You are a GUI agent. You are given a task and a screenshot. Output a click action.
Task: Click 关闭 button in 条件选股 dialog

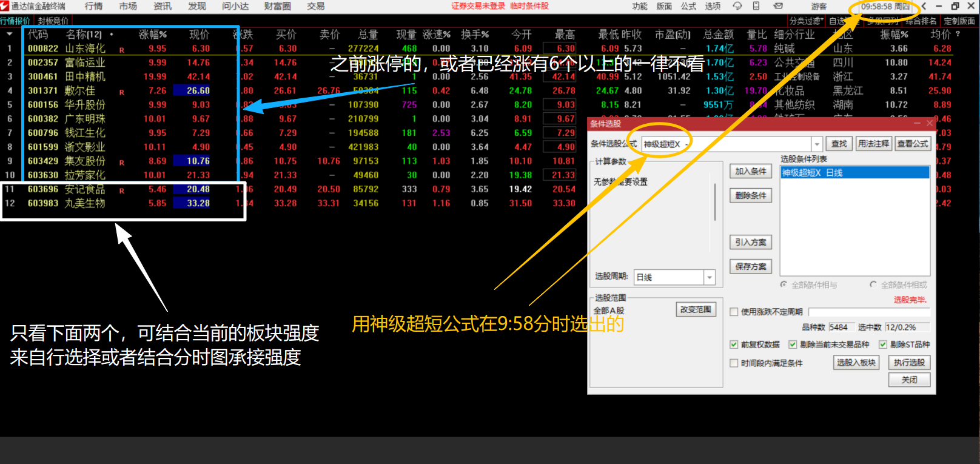tap(909, 380)
